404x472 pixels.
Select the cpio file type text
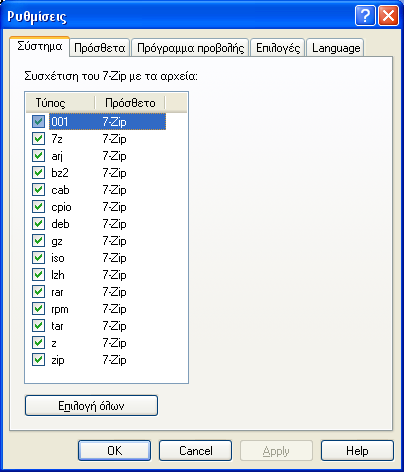[x=61, y=207]
